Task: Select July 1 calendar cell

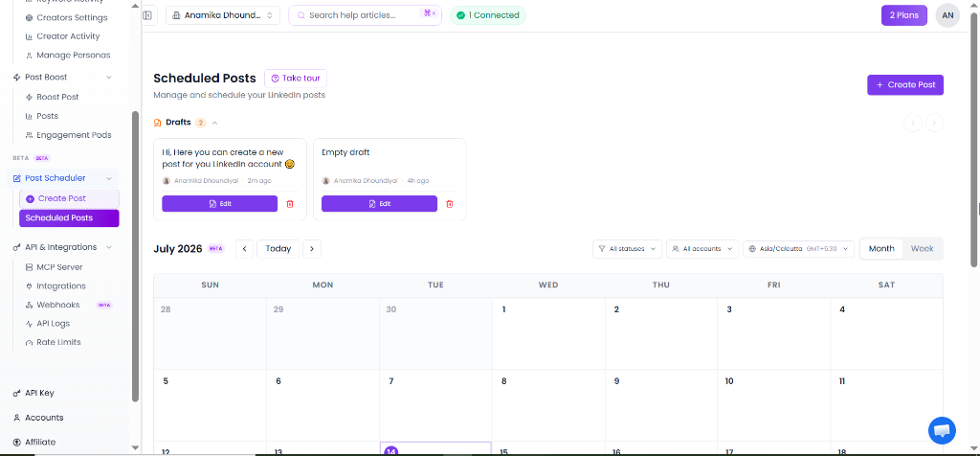Action: click(x=548, y=333)
